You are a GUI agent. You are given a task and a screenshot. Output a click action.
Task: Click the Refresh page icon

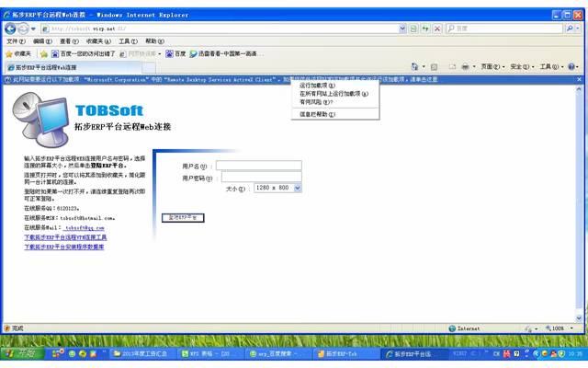[424, 29]
